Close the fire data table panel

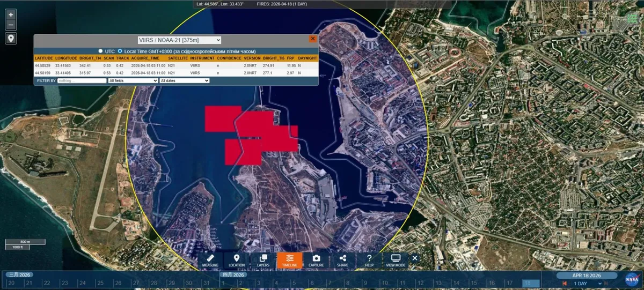[312, 39]
